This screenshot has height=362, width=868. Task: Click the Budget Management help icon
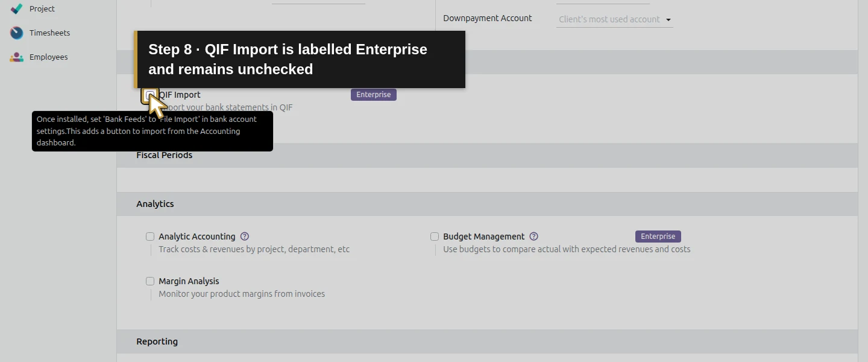pyautogui.click(x=534, y=237)
